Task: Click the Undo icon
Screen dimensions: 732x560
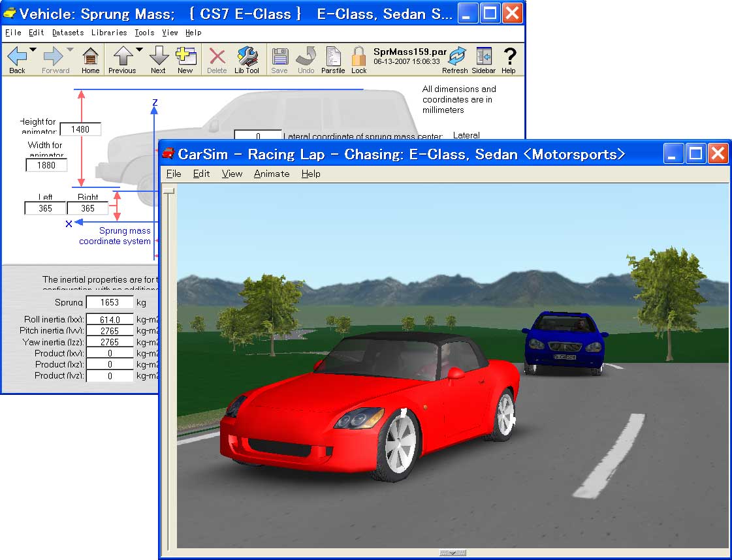Action: [306, 56]
